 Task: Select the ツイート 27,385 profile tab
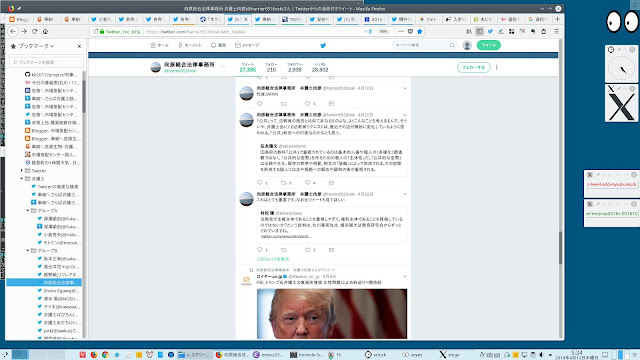[248, 67]
